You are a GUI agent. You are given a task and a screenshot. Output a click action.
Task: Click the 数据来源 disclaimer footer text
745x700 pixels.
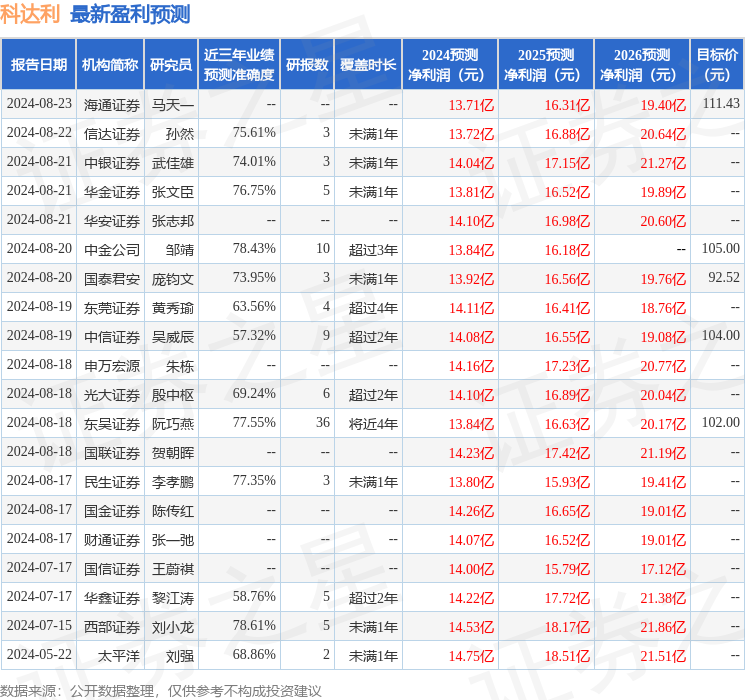pyautogui.click(x=161, y=690)
